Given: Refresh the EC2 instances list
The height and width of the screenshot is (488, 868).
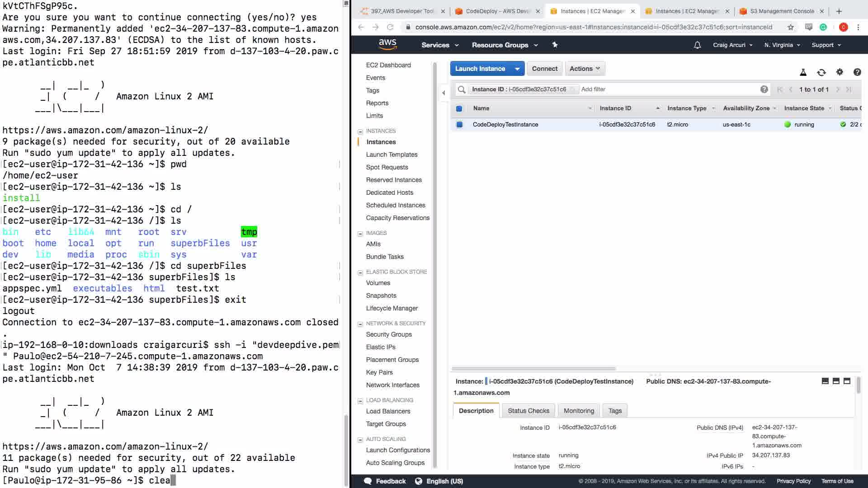Looking at the screenshot, I should [821, 72].
